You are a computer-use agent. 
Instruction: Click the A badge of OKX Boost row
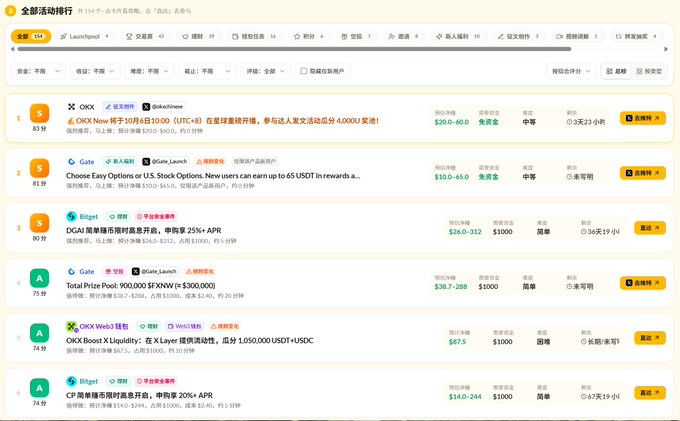(39, 333)
